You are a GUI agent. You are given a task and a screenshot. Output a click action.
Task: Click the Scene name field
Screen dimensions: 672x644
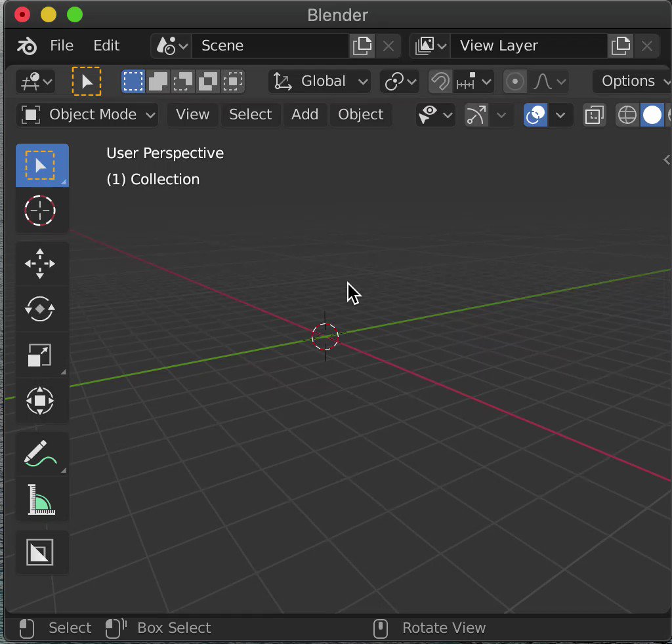pos(270,46)
